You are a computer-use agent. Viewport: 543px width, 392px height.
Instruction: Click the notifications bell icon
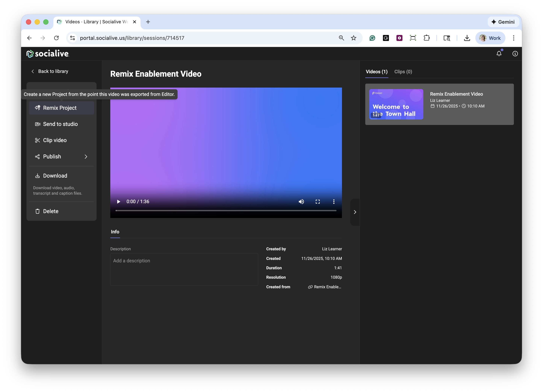(499, 54)
